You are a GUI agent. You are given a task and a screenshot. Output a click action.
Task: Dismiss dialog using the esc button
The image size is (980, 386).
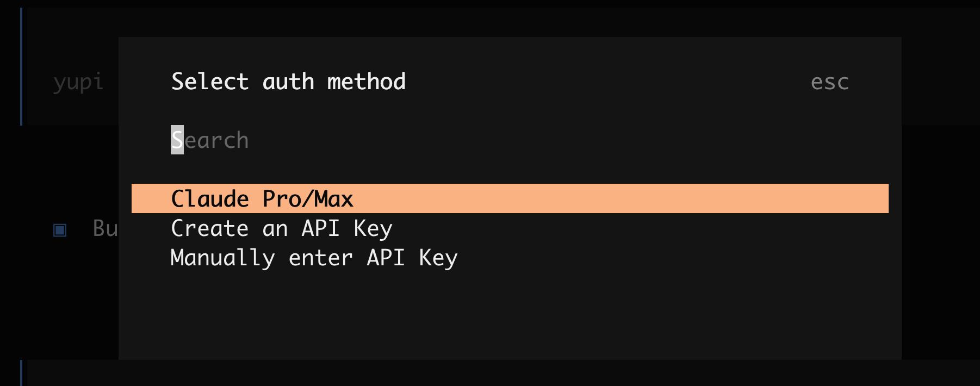click(x=829, y=82)
